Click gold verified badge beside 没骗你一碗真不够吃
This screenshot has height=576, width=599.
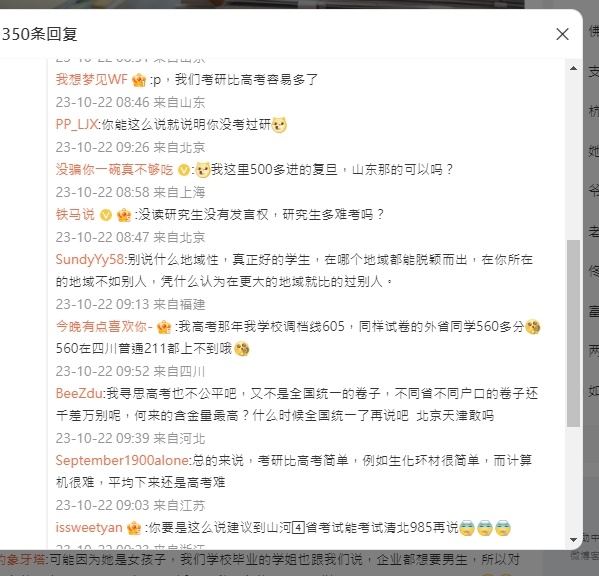point(184,170)
